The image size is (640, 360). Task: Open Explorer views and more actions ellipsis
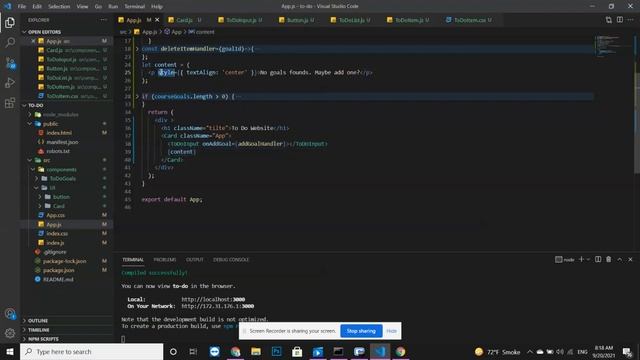(104, 20)
